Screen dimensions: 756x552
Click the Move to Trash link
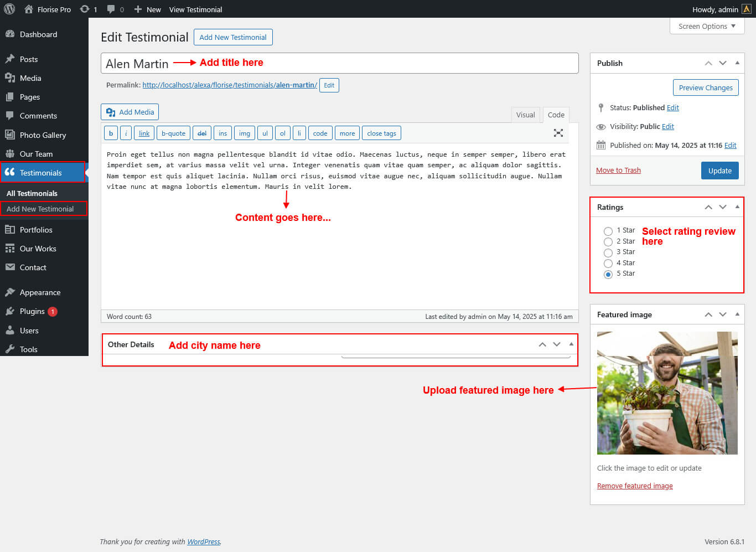(618, 171)
